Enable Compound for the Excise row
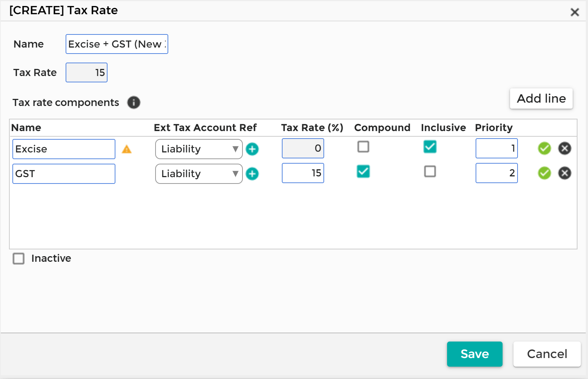 click(x=363, y=146)
